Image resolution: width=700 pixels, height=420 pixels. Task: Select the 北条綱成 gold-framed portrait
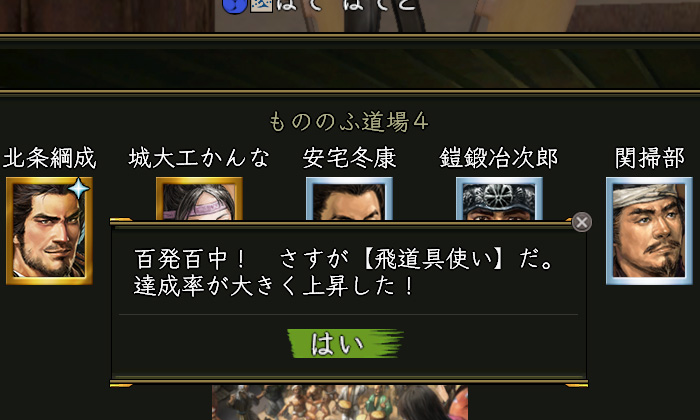pyautogui.click(x=49, y=231)
